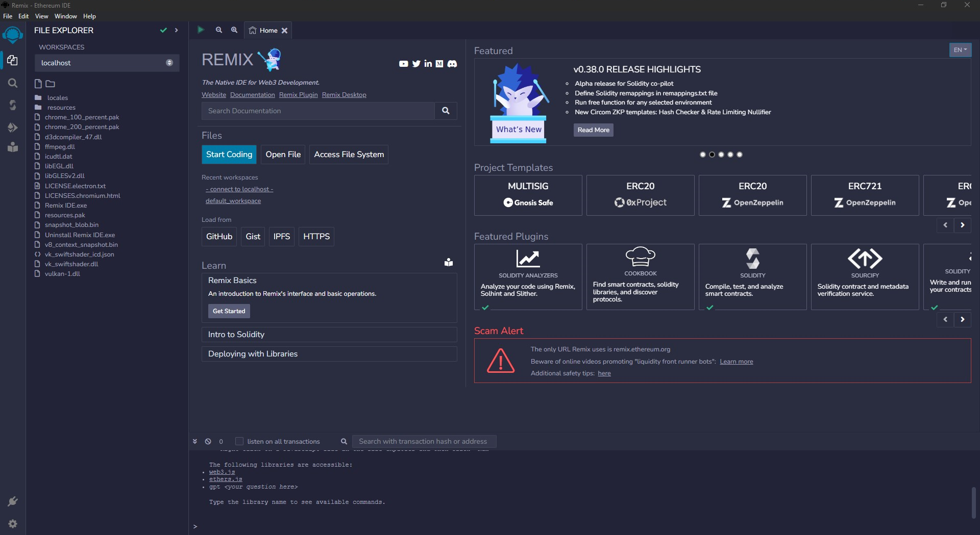Viewport: 980px width, 535px height.
Task: Select the second featured carousel dot
Action: 712,155
